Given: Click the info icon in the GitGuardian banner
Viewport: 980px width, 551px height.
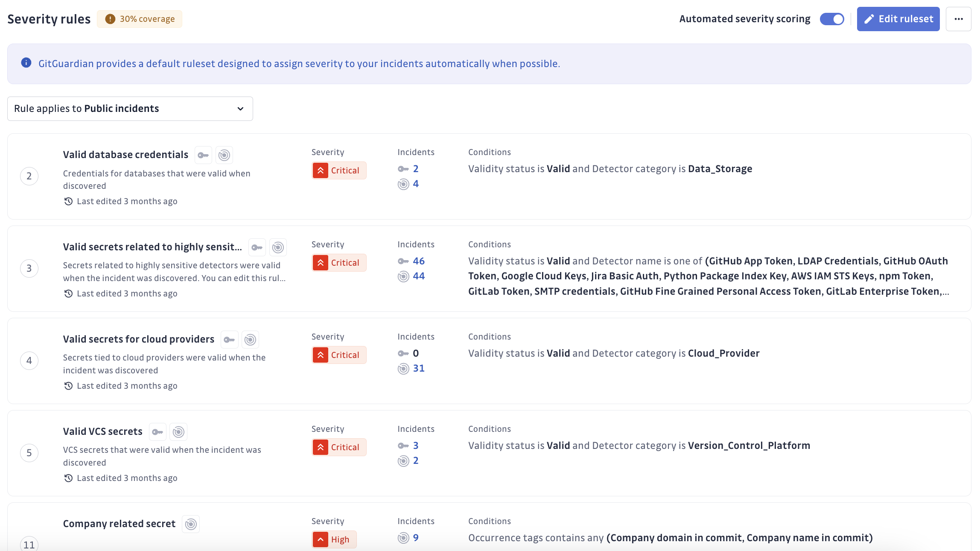Looking at the screenshot, I should point(26,63).
